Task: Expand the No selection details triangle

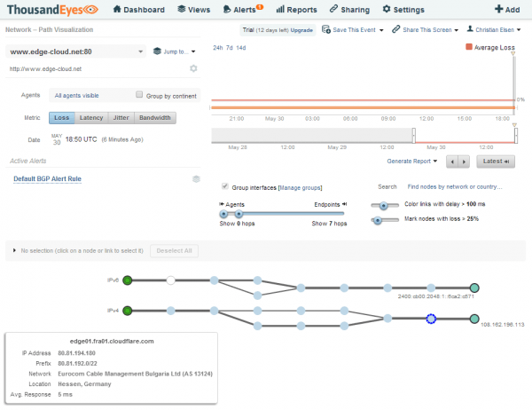Action: pos(14,250)
